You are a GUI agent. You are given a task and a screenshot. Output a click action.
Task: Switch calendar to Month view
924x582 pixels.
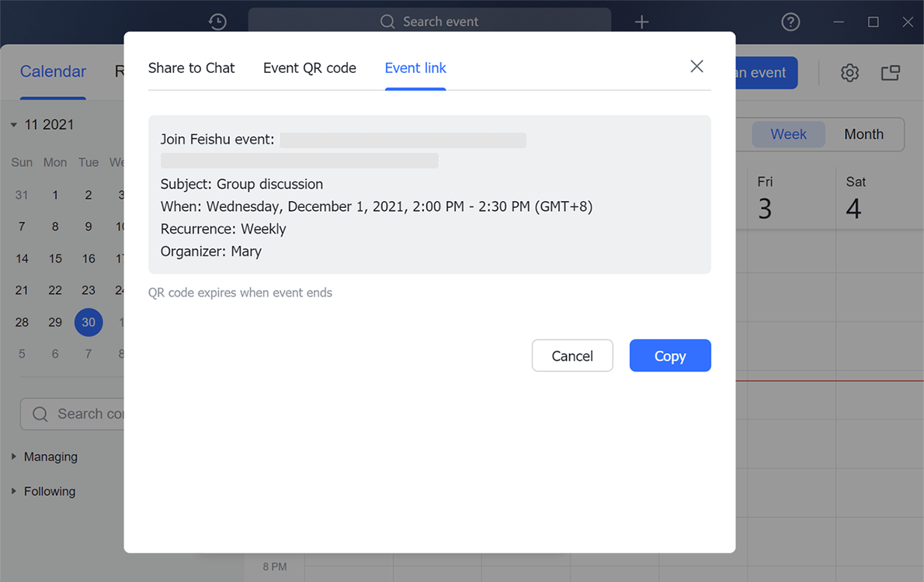tap(863, 133)
